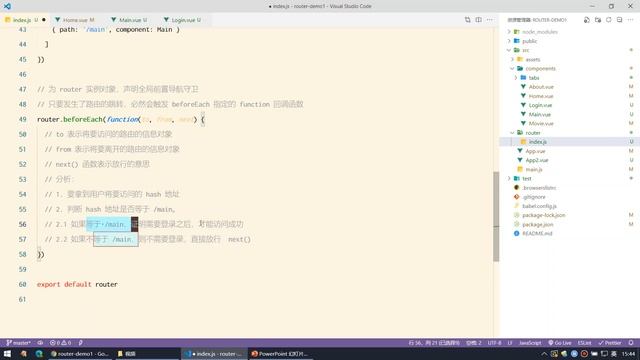Open package-lock.json file
The width and height of the screenshot is (640, 360).
coord(543,215)
